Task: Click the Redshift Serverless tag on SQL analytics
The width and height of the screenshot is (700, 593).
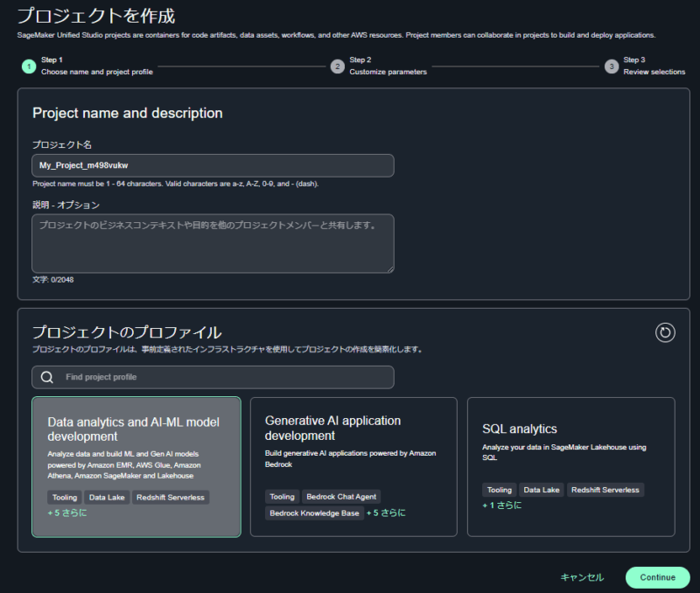Action: [605, 490]
